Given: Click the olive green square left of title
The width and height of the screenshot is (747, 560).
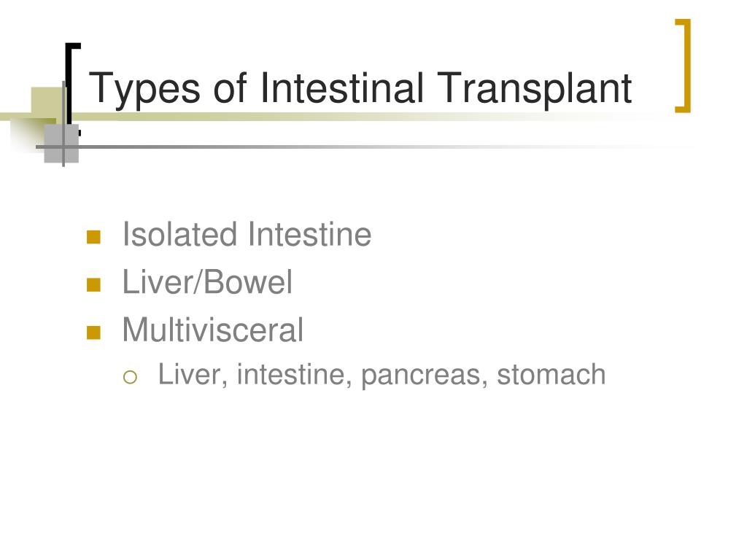Looking at the screenshot, I should (x=47, y=102).
